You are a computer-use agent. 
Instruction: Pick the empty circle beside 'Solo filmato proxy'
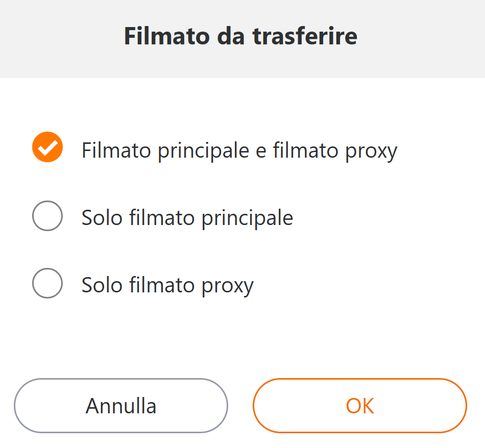(x=47, y=283)
